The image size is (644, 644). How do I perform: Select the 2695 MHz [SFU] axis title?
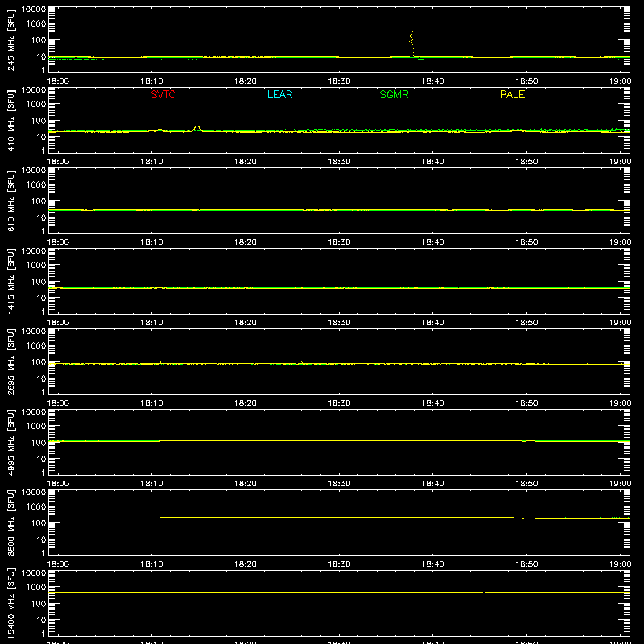click(x=10, y=361)
